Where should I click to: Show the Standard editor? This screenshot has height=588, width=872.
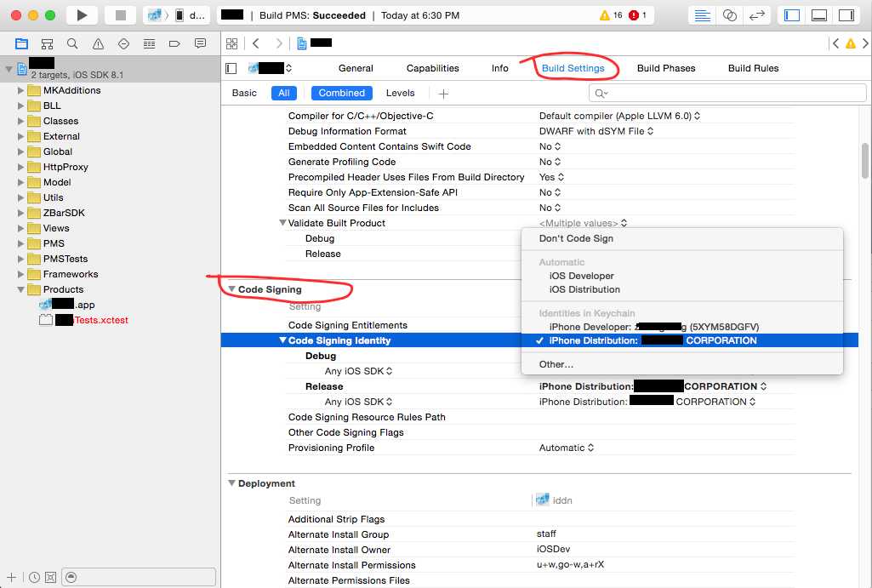click(x=703, y=15)
